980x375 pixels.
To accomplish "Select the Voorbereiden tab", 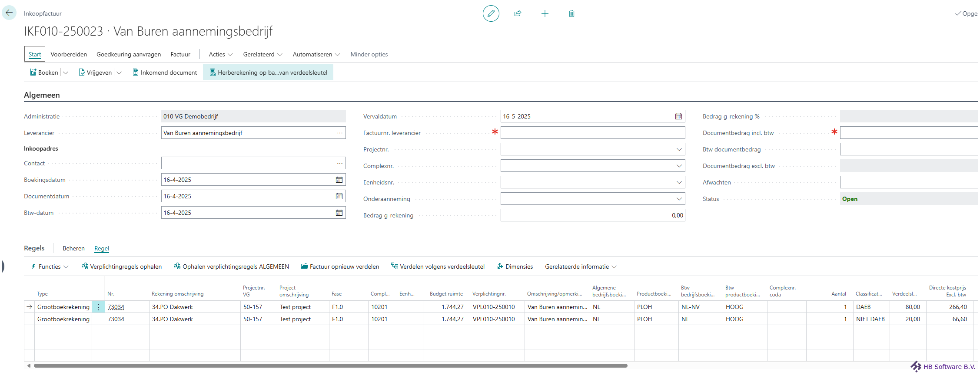I will (x=69, y=54).
